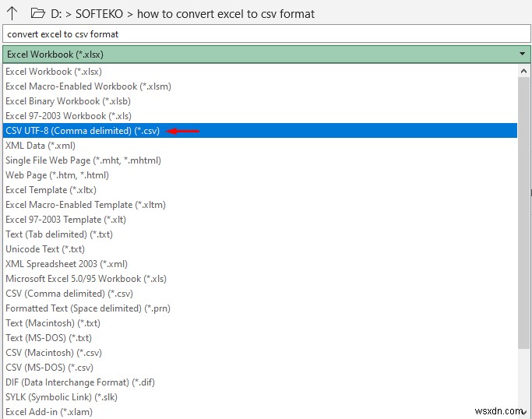Click the Excel Workbook (*.xlsx) combo box
Image resolution: width=532 pixels, height=419 pixels.
pyautogui.click(x=266, y=55)
